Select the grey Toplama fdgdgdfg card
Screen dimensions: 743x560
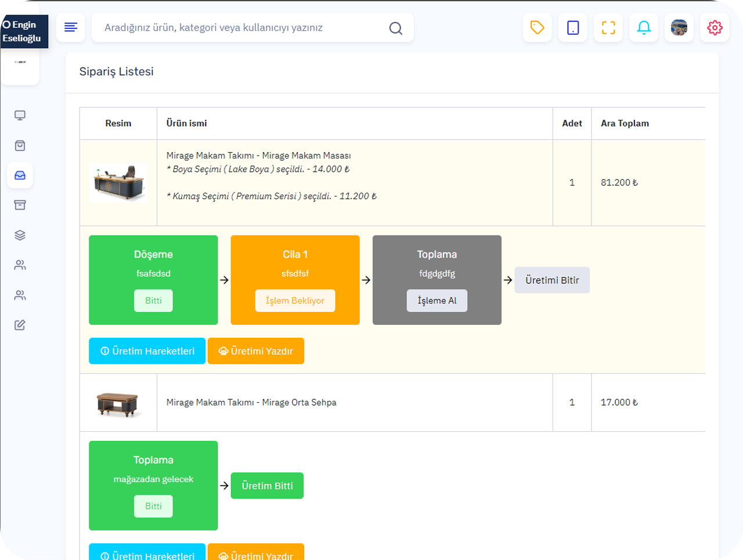tap(437, 280)
